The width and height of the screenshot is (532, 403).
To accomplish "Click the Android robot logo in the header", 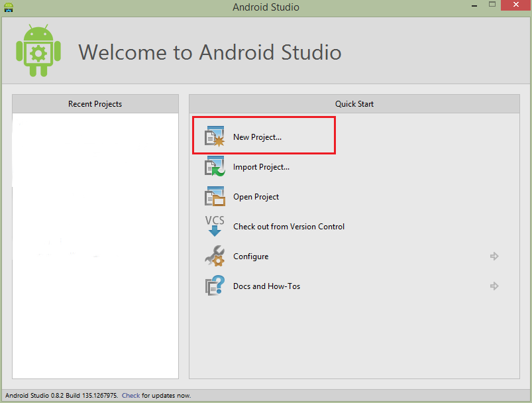I will [38, 51].
